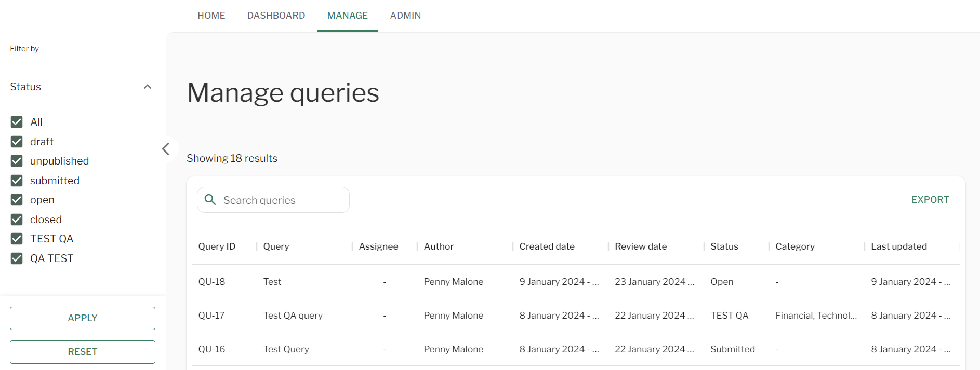Click the magnifier icon in search box

(x=210, y=200)
